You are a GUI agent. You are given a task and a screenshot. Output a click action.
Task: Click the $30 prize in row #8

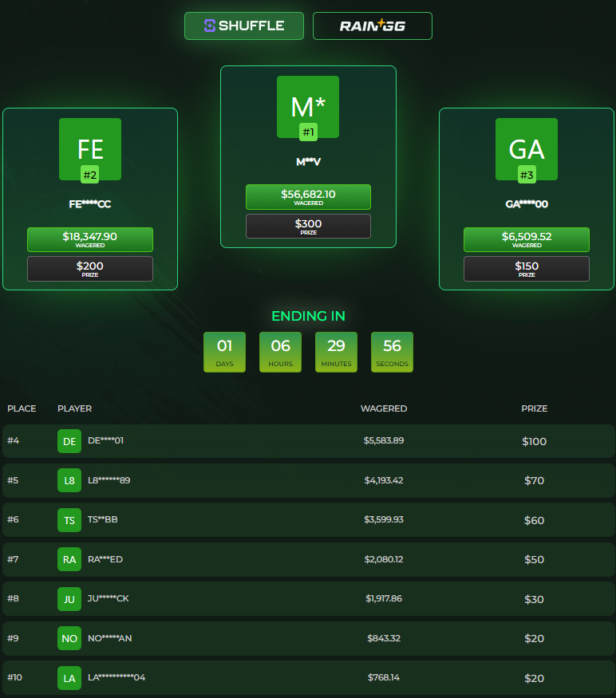tap(535, 599)
